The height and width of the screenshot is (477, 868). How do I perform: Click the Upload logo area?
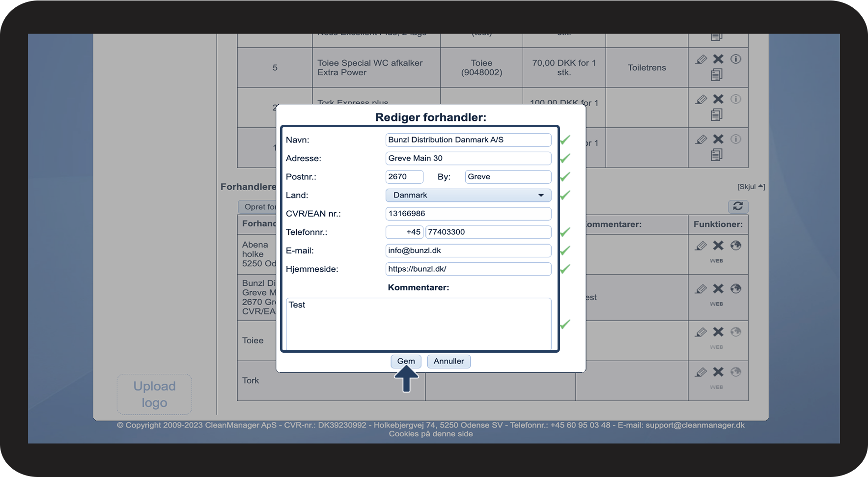(x=154, y=394)
